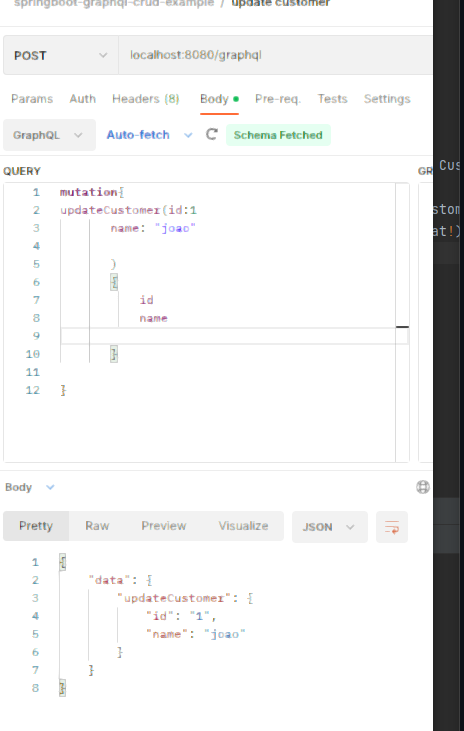
Task: Select the Body request tab
Action: tap(219, 99)
